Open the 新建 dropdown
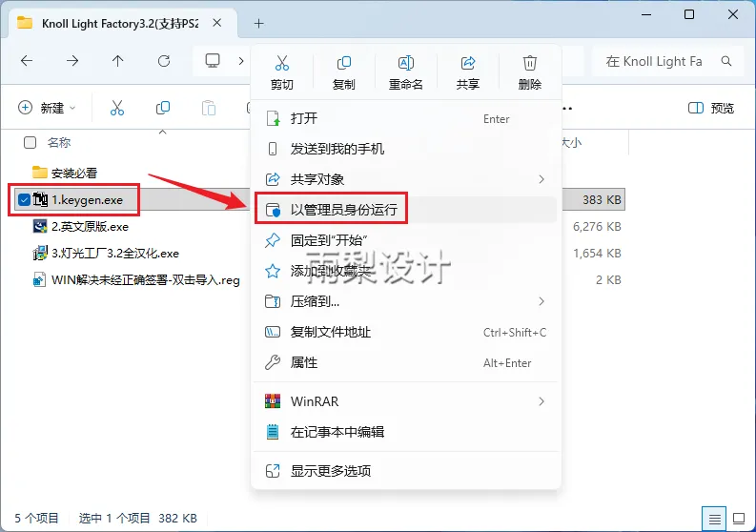 (x=47, y=108)
